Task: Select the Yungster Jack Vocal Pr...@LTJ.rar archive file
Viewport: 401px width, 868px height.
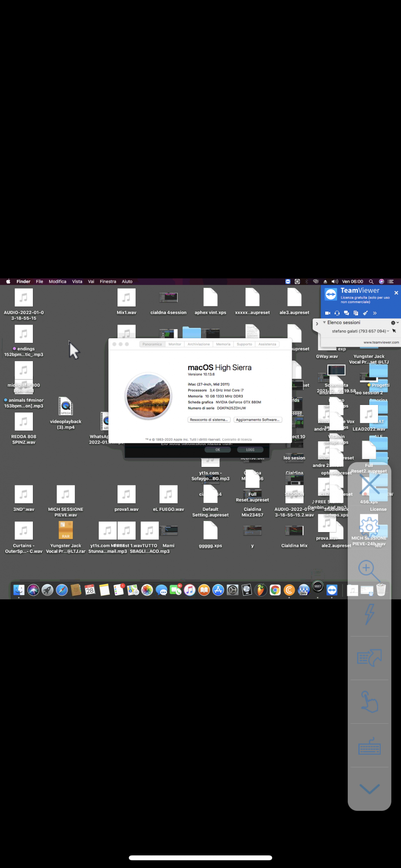Action: pyautogui.click(x=65, y=537)
